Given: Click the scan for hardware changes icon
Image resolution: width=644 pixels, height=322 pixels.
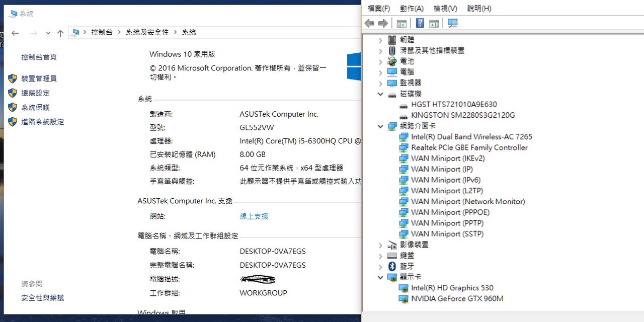Looking at the screenshot, I should click(x=453, y=23).
